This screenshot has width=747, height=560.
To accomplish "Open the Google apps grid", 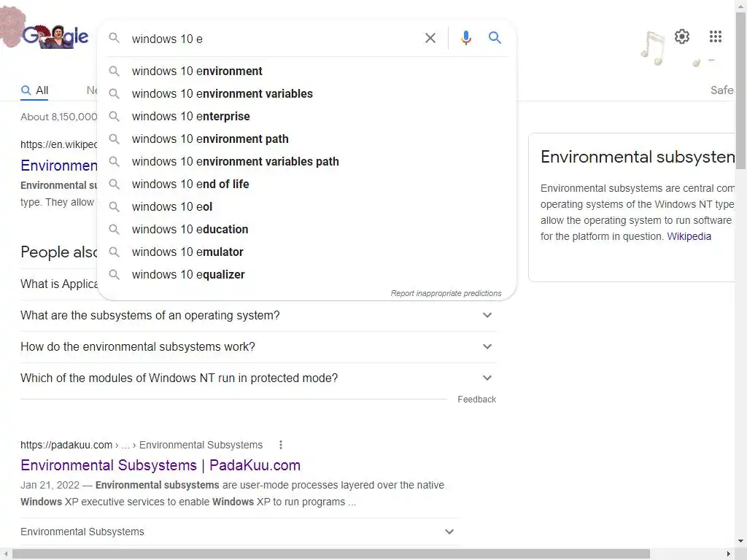I will point(716,36).
